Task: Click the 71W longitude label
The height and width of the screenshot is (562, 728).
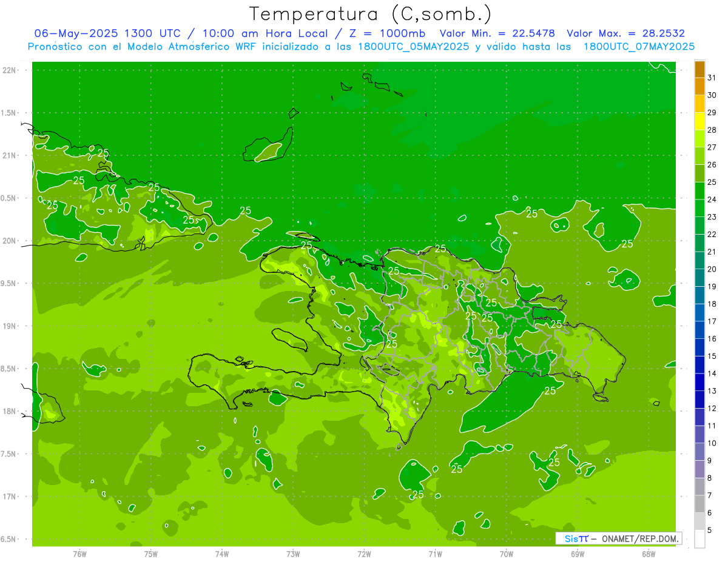Action: click(435, 554)
